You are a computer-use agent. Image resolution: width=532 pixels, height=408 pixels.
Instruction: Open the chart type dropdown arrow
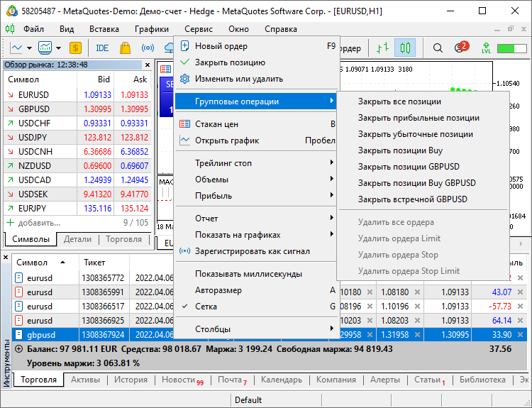tap(30, 48)
